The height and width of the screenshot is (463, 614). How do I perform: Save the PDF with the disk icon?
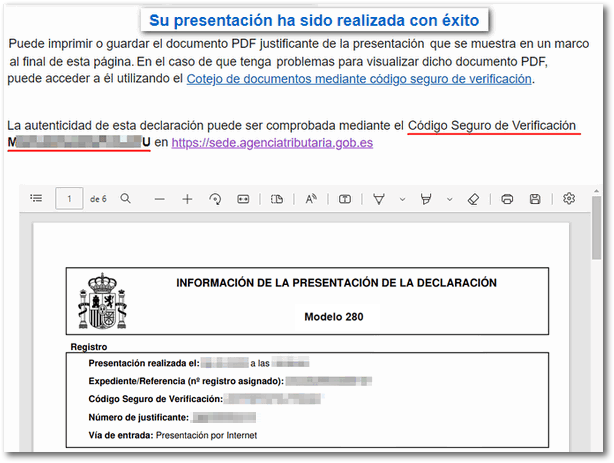[x=535, y=199]
